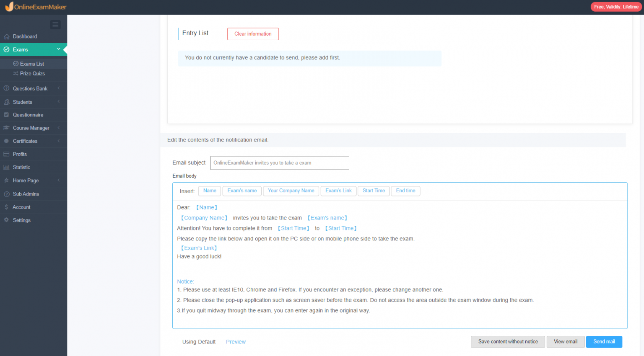The height and width of the screenshot is (356, 644).
Task: Collapse the Exams submenu chevron
Action: pos(58,49)
